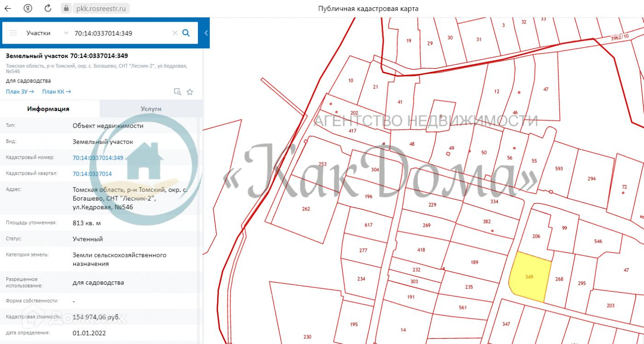644x344 pixels.
Task: Add the parcel to favorites with the star
Action: coord(190,92)
